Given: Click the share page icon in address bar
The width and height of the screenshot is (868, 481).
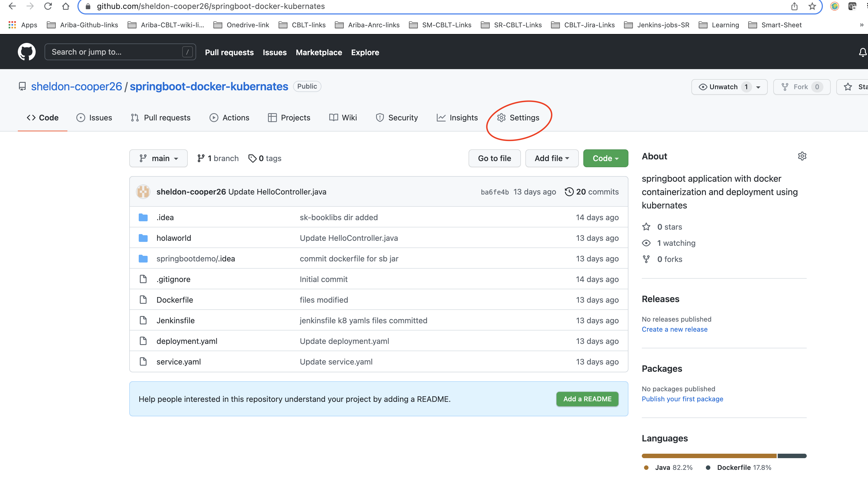Looking at the screenshot, I should pos(794,6).
